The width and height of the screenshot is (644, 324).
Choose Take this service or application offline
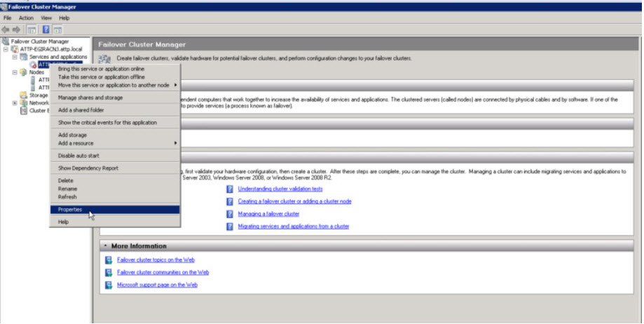(x=115, y=77)
